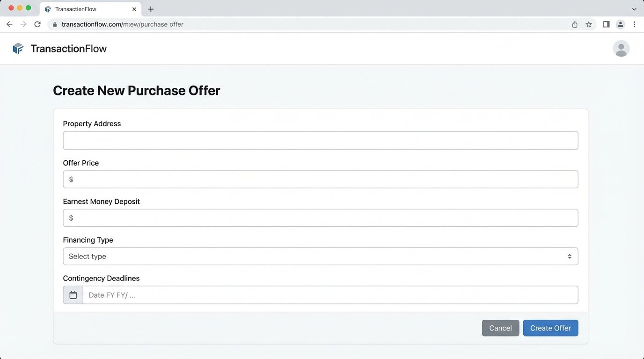The height and width of the screenshot is (359, 644).
Task: Click the calendar icon for Contingency Deadlines
Action: click(x=73, y=295)
